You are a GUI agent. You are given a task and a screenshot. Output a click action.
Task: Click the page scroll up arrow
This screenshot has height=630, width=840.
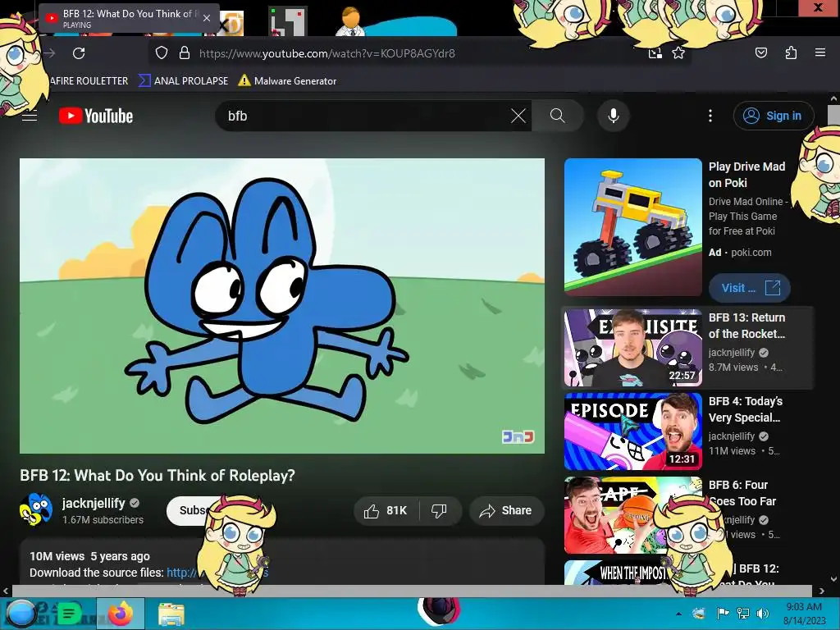pos(833,98)
